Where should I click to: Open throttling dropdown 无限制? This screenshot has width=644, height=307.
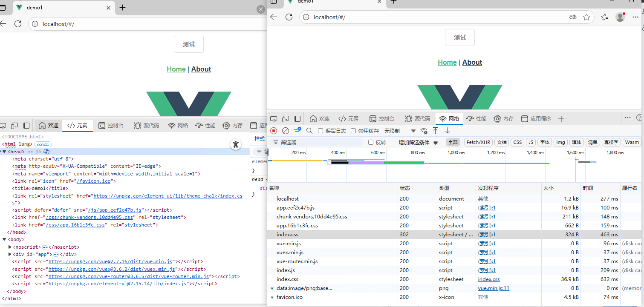click(400, 131)
